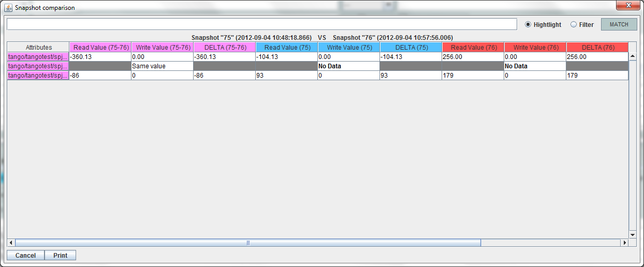The width and height of the screenshot is (644, 267).
Task: Click the -360.13 cell under DELTA (75-76)
Action: point(225,57)
